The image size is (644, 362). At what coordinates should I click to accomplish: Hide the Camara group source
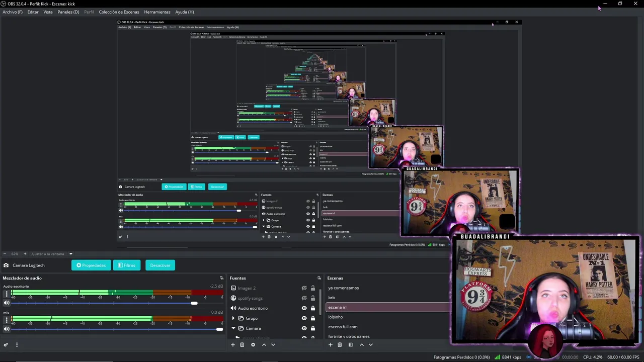pos(304,328)
